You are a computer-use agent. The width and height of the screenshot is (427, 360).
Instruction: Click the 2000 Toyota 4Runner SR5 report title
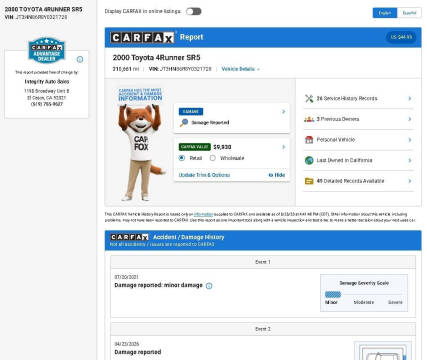(x=156, y=57)
